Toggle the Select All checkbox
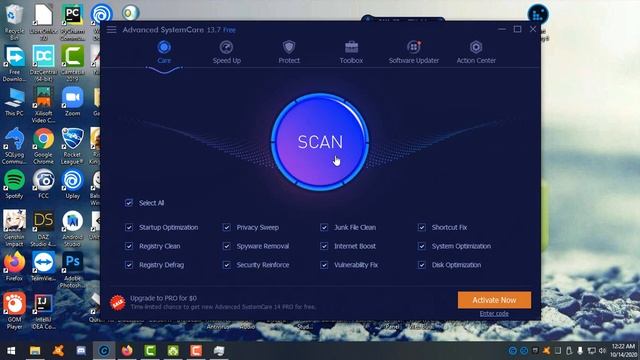This screenshot has width=640, height=360. click(129, 202)
